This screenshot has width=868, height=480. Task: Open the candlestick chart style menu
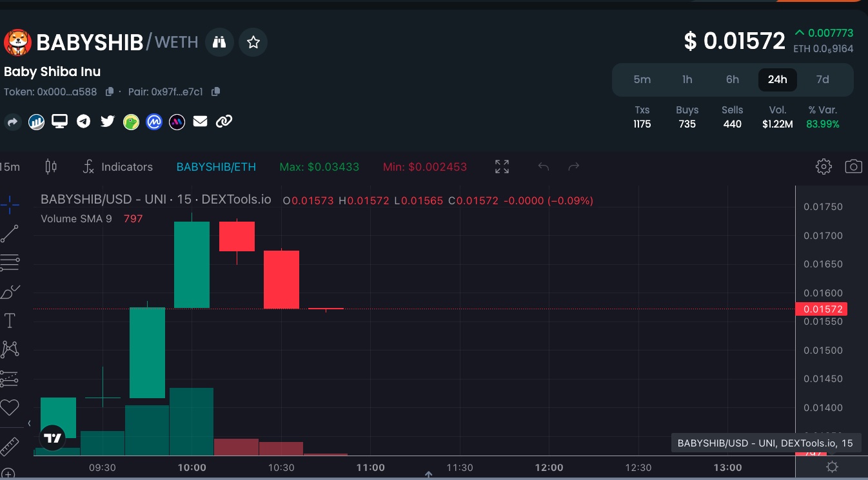pos(51,167)
